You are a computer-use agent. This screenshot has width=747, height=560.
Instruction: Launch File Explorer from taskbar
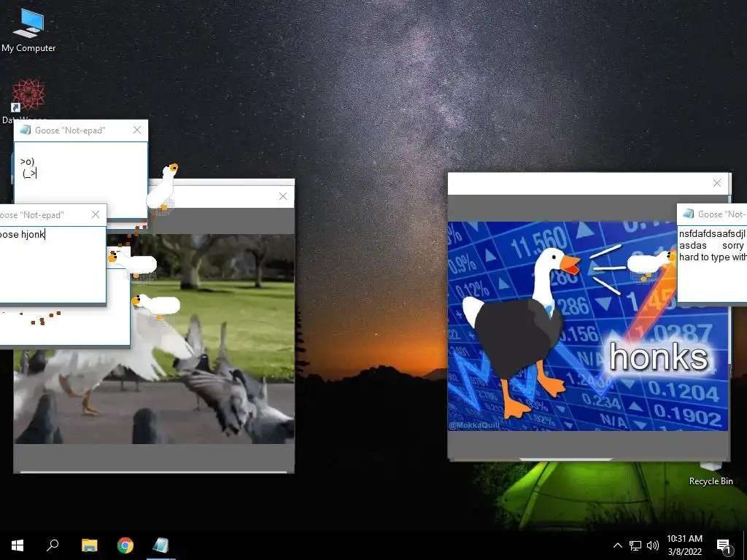pyautogui.click(x=89, y=545)
